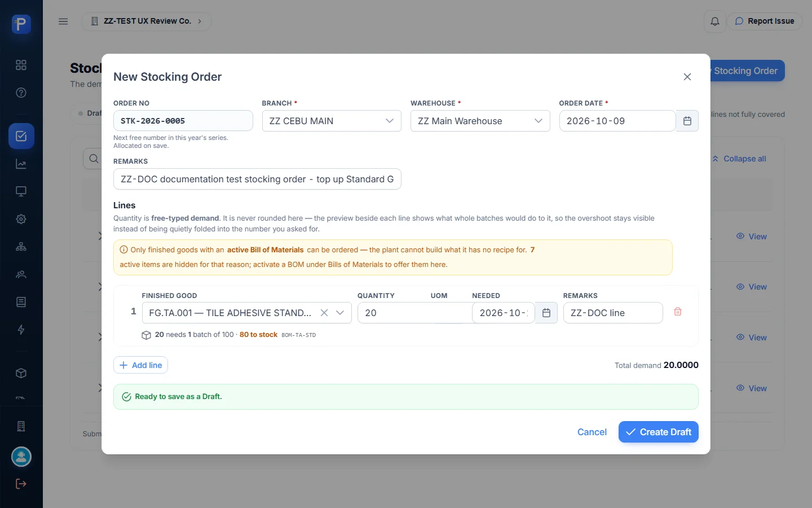This screenshot has width=812, height=508.
Task: Click the Needed date input field
Action: tap(504, 313)
